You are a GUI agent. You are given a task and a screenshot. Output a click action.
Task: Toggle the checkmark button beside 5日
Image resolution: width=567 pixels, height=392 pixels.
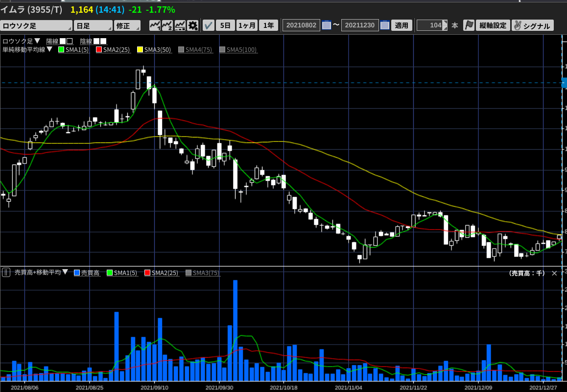click(x=208, y=25)
